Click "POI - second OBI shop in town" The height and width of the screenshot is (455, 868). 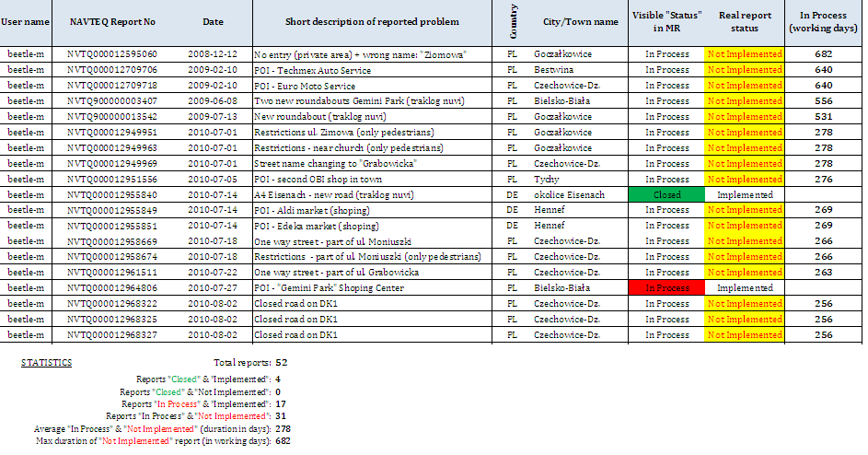(319, 179)
